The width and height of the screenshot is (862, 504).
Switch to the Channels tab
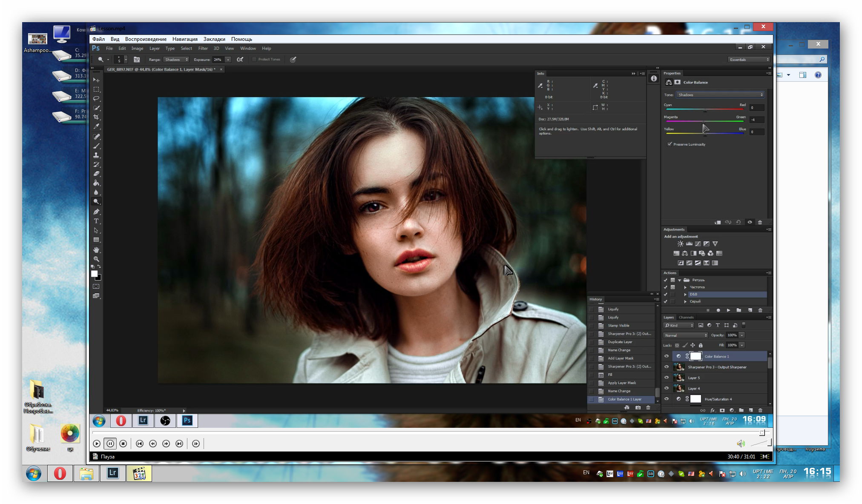tap(686, 317)
